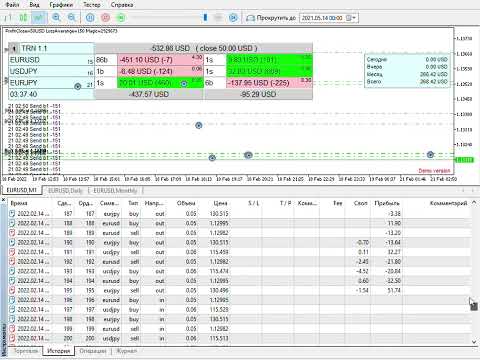Open the Графики menu
The width and height of the screenshot is (480, 360).
pyautogui.click(x=61, y=5)
